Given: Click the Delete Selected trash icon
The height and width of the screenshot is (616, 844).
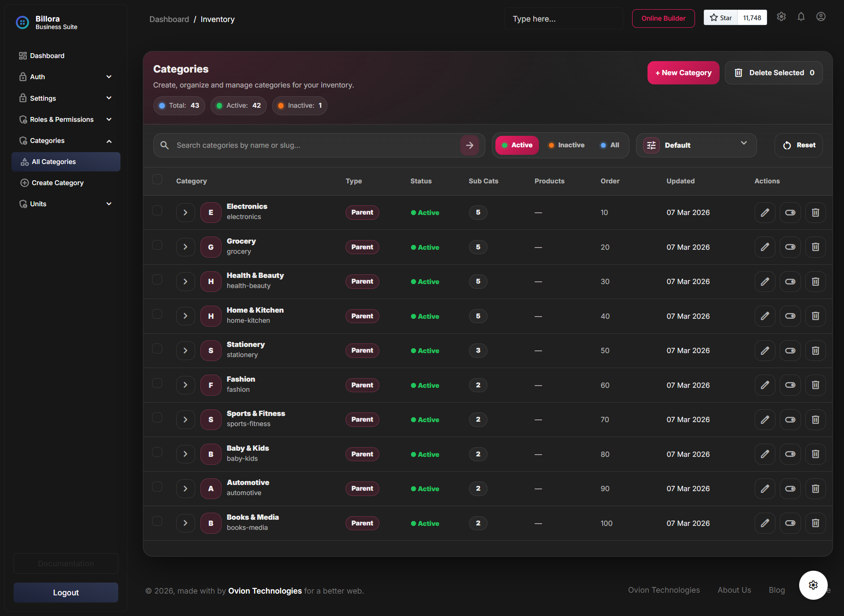Looking at the screenshot, I should click(739, 73).
